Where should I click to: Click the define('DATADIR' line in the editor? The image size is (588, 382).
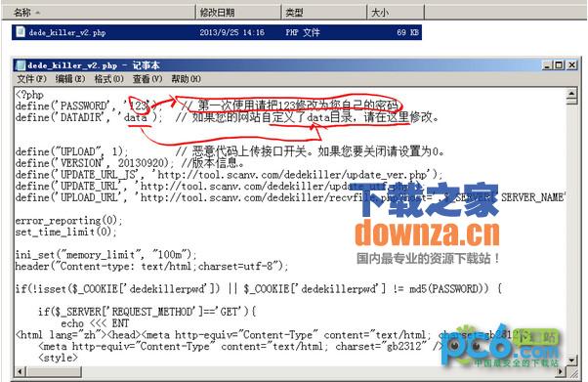point(228,118)
